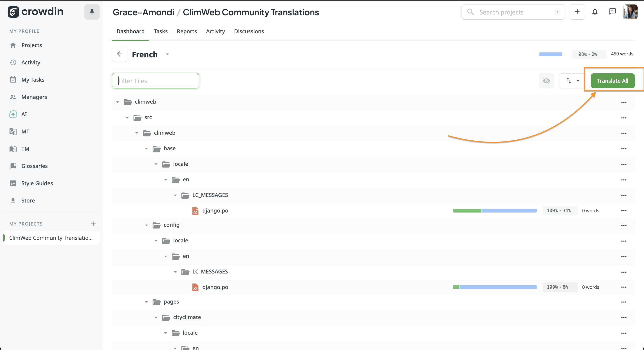Click the Translate All button
Viewport: 644px width, 350px height.
point(612,81)
